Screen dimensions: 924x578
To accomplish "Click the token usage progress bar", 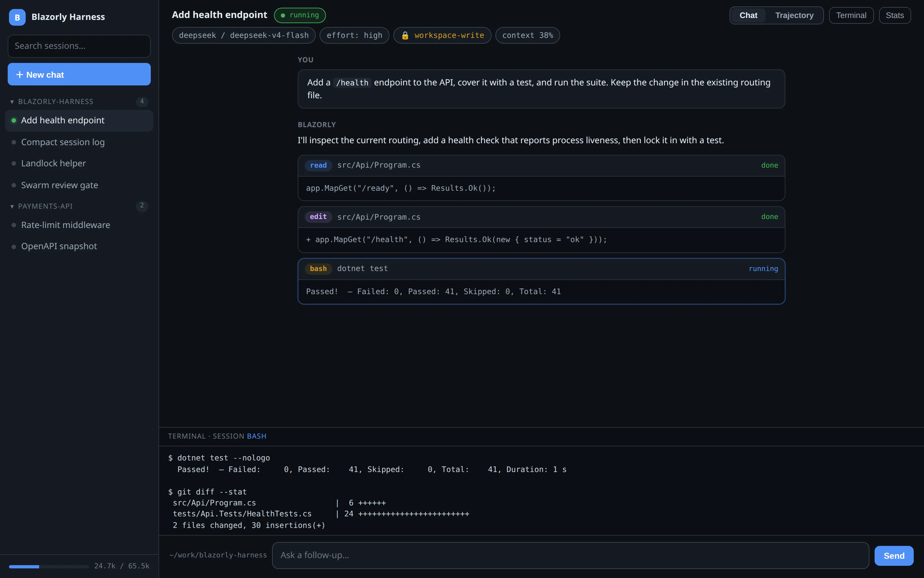I will coord(49,566).
